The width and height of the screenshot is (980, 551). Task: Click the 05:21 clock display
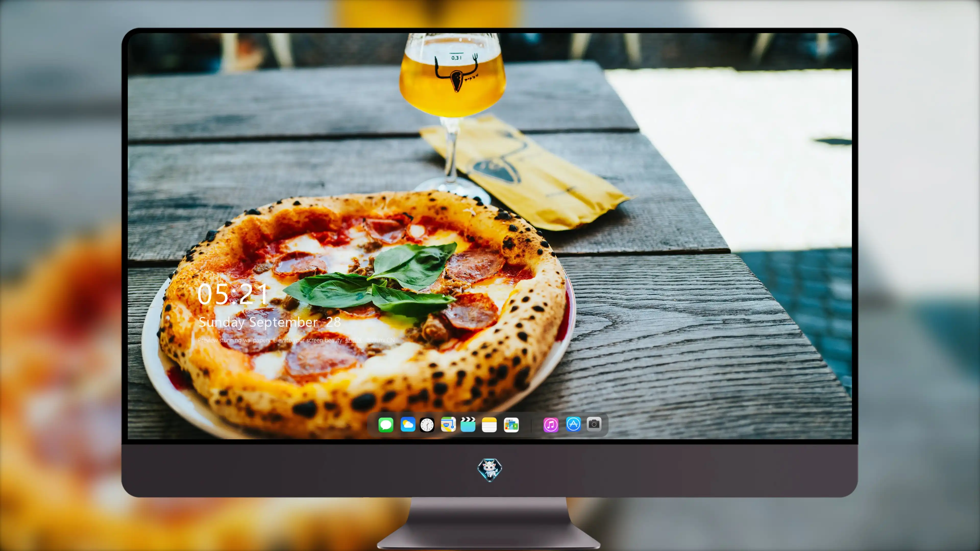point(232,294)
